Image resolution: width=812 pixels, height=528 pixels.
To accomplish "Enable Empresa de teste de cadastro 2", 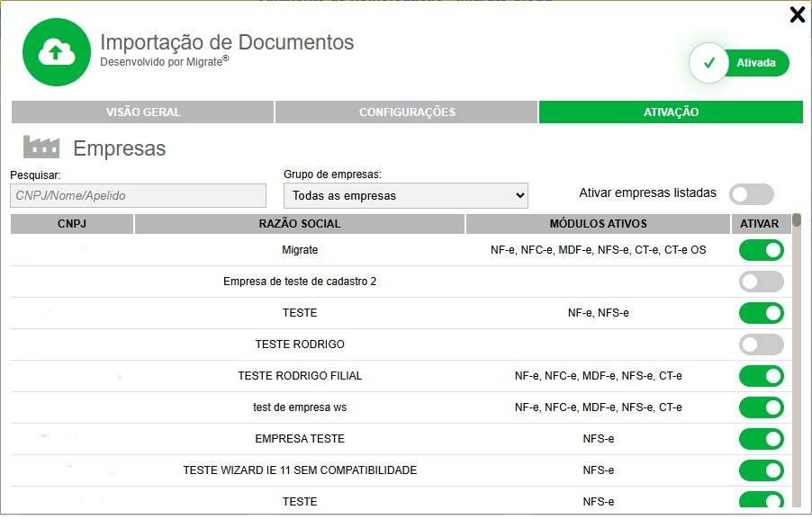I will (761, 282).
